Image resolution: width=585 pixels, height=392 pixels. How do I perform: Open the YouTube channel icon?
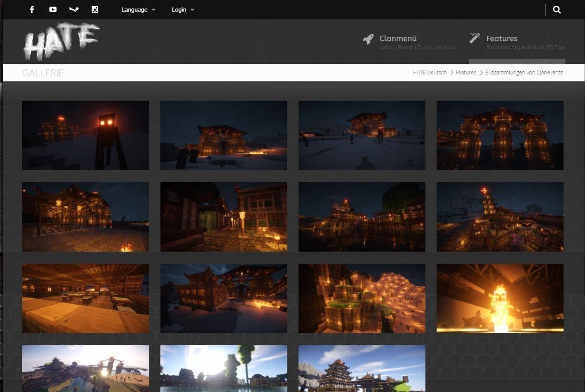coord(53,9)
